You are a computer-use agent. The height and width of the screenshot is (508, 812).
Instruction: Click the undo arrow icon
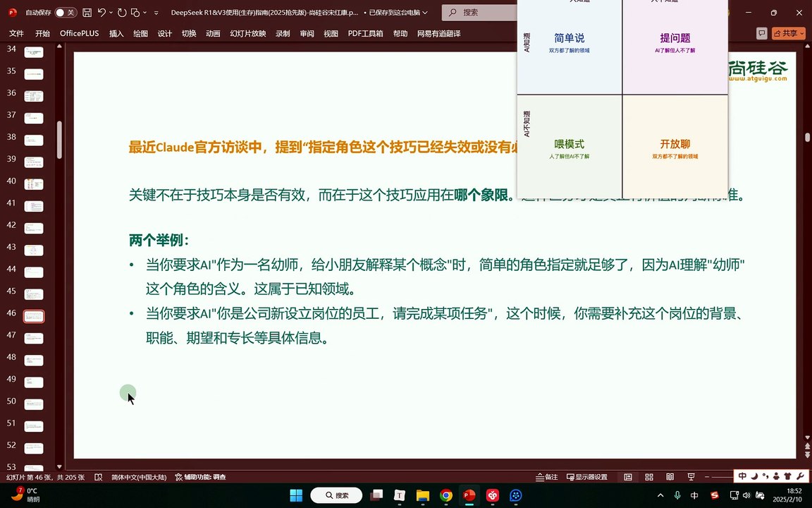tap(102, 13)
